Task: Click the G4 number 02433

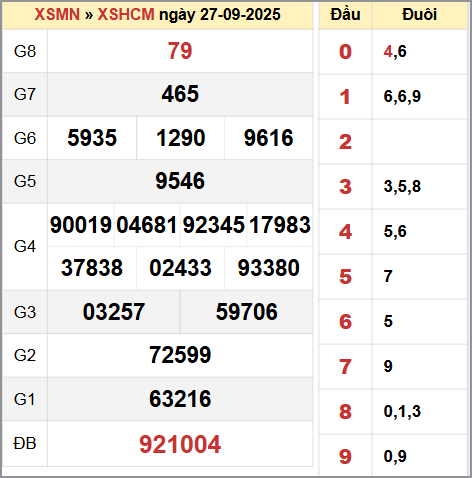Action: 180,268
